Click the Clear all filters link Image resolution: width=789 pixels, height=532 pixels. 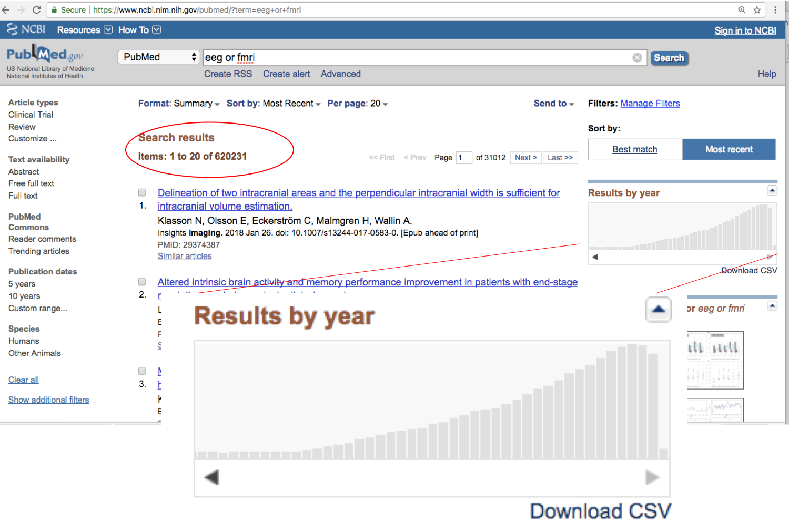[24, 380]
